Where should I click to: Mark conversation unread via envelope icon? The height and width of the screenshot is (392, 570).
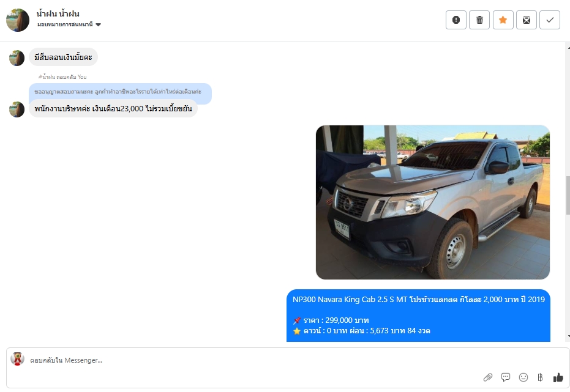click(527, 20)
